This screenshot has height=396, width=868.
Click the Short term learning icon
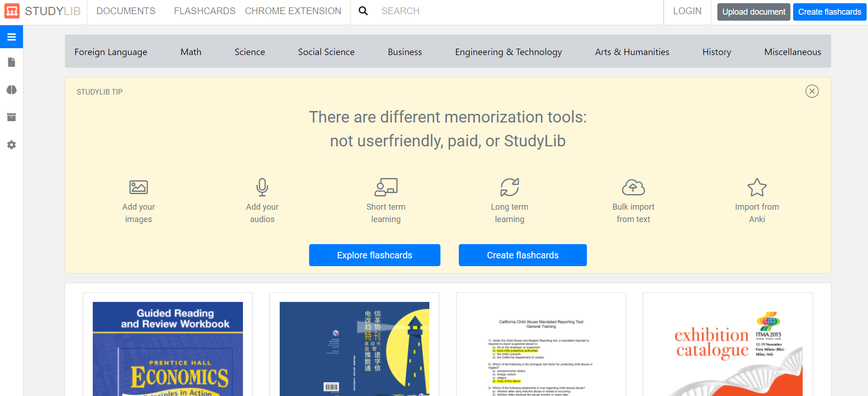(x=386, y=187)
